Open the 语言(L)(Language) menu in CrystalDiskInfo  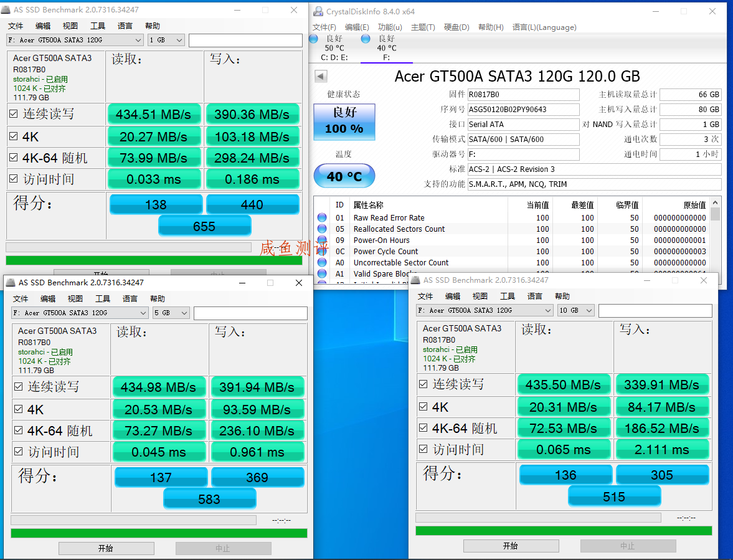[x=544, y=27]
